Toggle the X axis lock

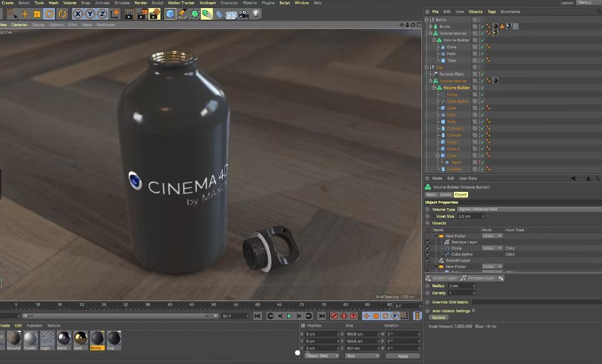pos(78,14)
